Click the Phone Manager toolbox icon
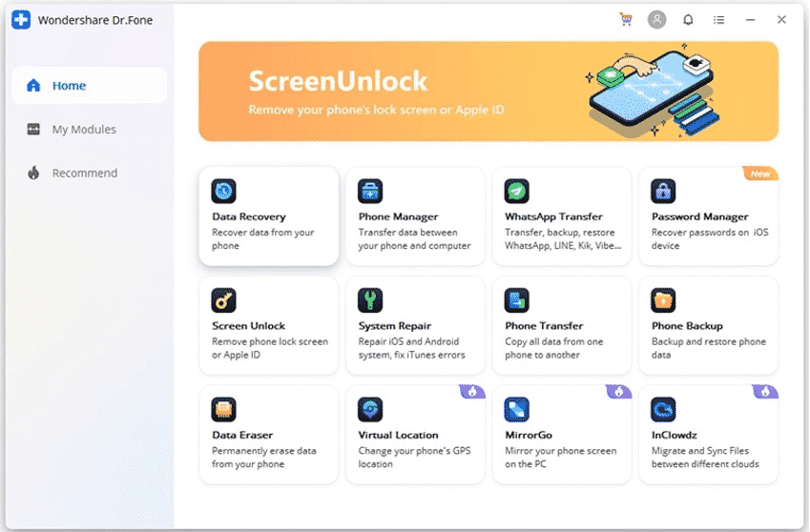 [x=370, y=191]
